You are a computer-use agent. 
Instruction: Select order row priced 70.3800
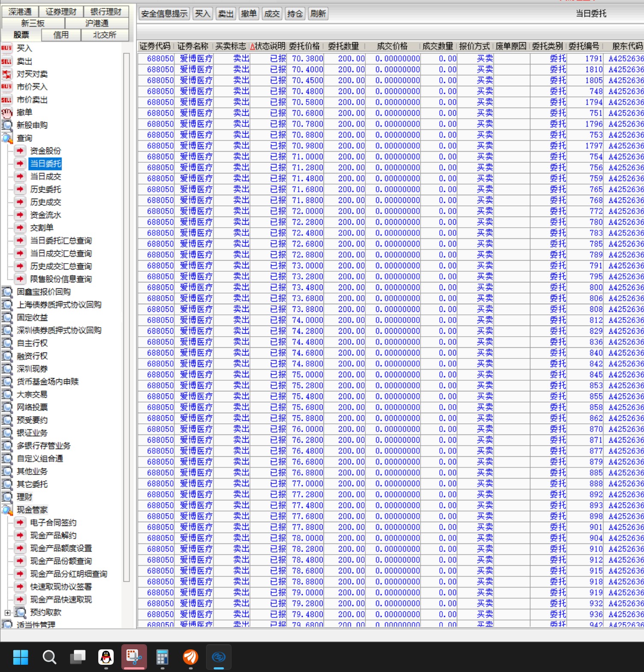pyautogui.click(x=391, y=59)
